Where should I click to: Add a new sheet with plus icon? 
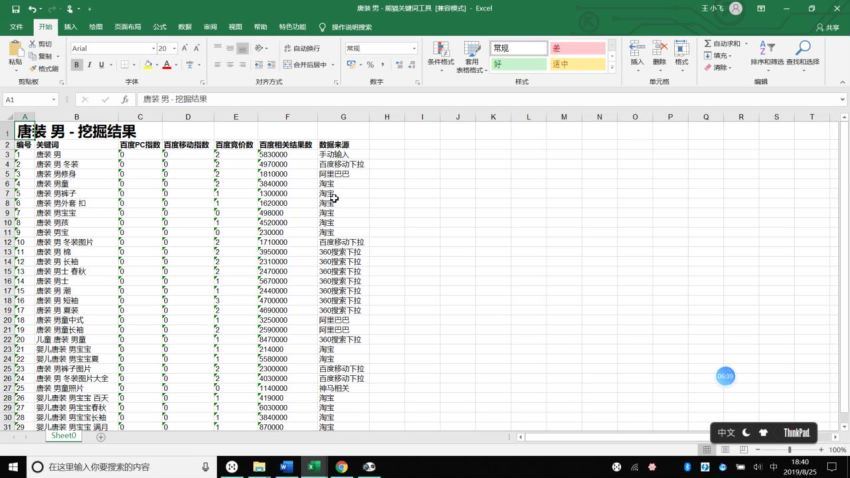(101, 437)
